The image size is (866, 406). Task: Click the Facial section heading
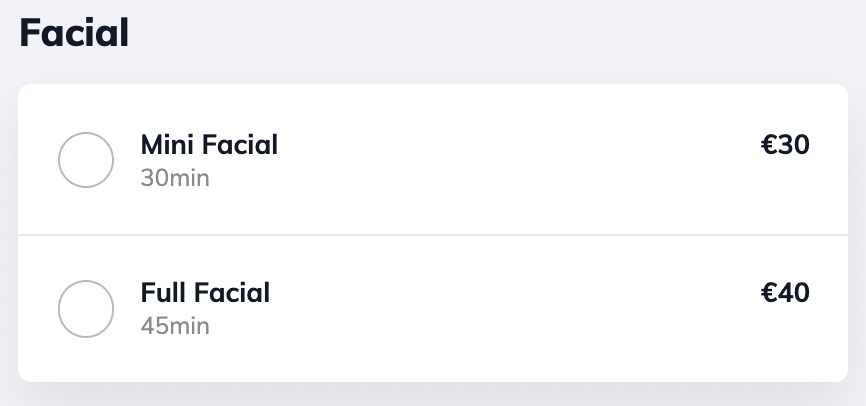pos(74,33)
